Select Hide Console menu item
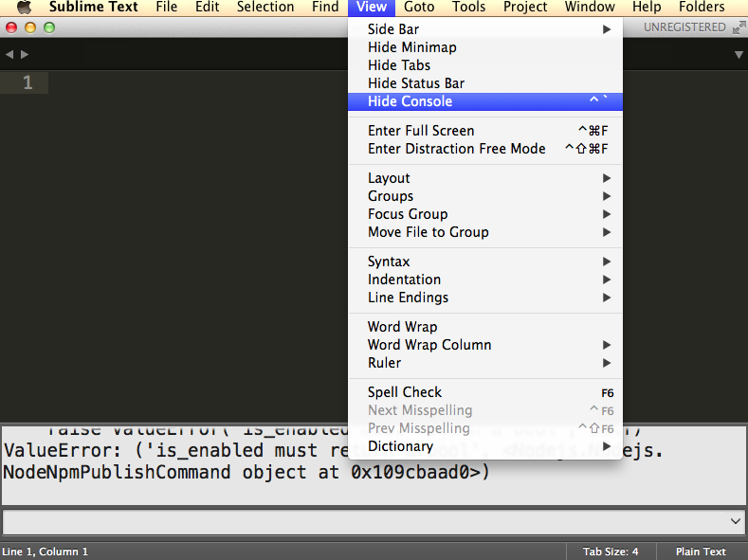The width and height of the screenshot is (748, 560). tap(485, 101)
